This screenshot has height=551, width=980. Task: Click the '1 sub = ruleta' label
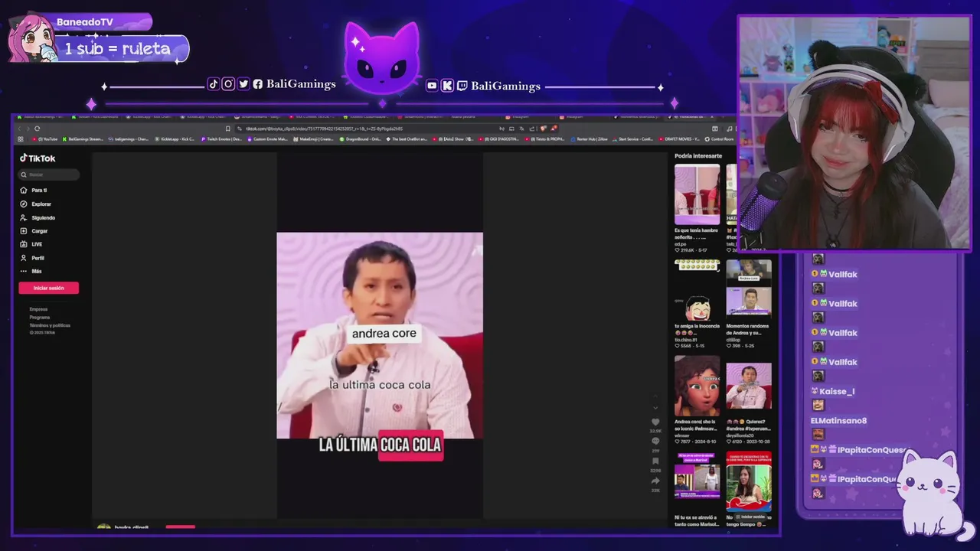click(x=117, y=49)
